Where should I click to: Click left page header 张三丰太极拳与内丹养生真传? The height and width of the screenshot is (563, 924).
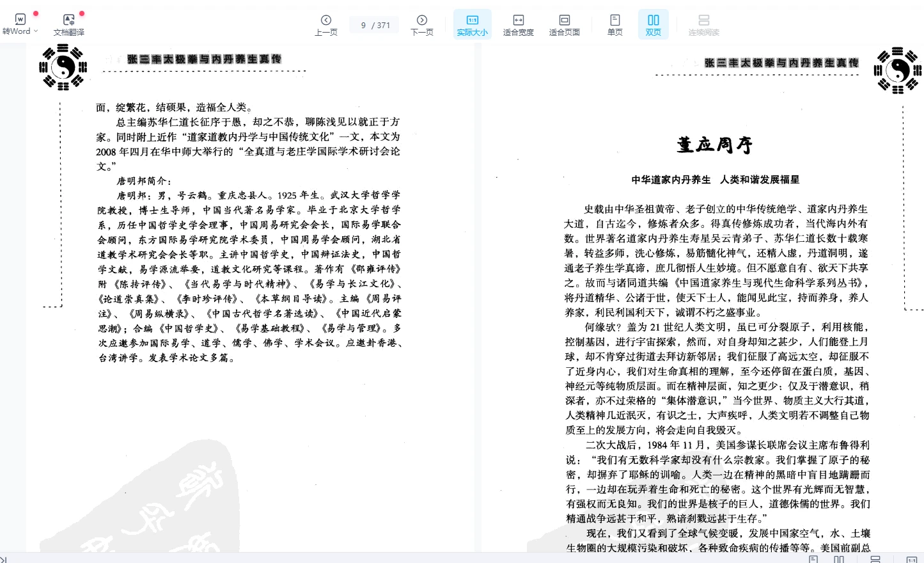coord(204,59)
